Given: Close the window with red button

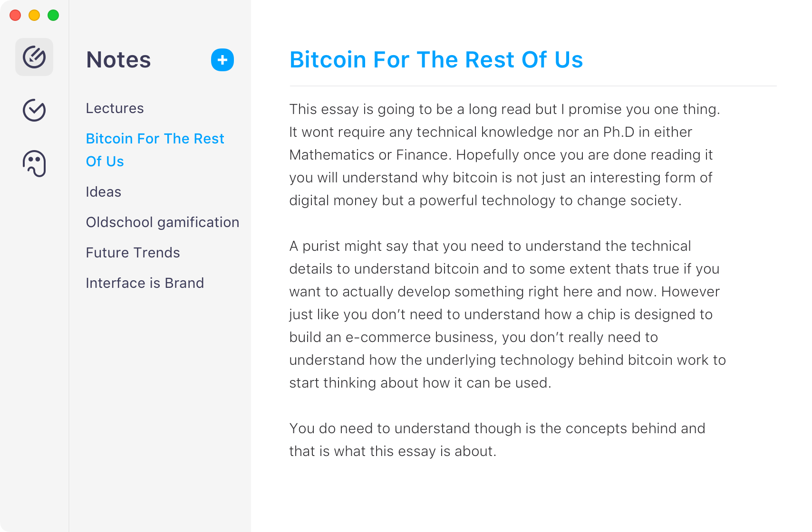Looking at the screenshot, I should click(x=15, y=15).
